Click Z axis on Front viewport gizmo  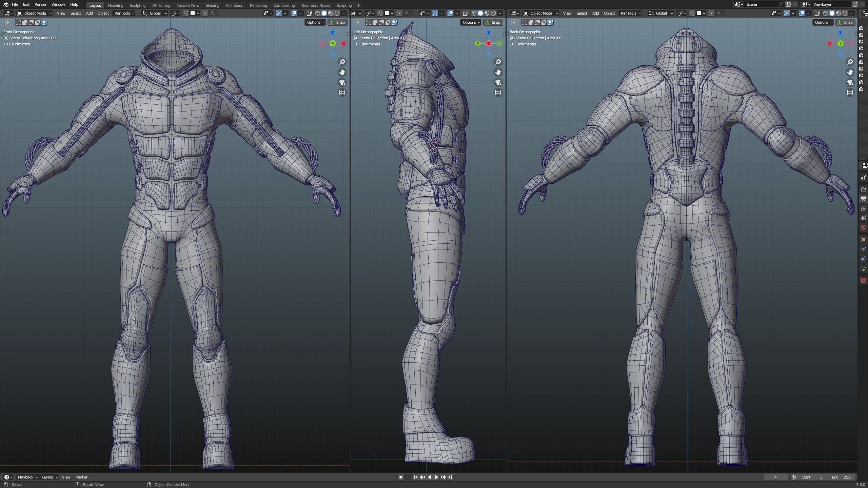point(332,33)
